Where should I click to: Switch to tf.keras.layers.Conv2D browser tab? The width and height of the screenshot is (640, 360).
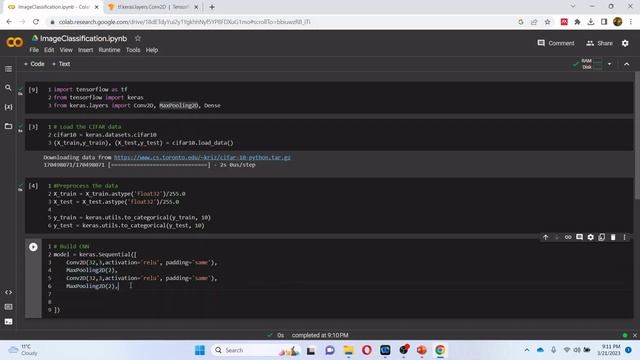pos(152,7)
